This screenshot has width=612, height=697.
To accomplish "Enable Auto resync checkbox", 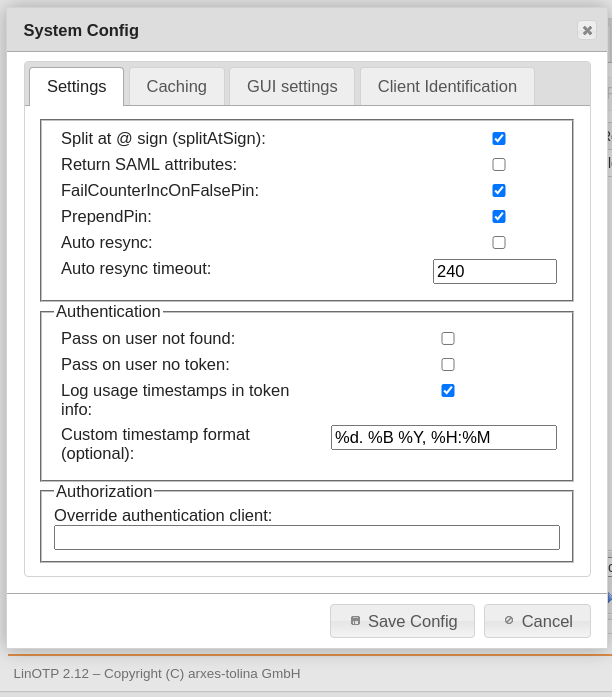I will tap(499, 243).
